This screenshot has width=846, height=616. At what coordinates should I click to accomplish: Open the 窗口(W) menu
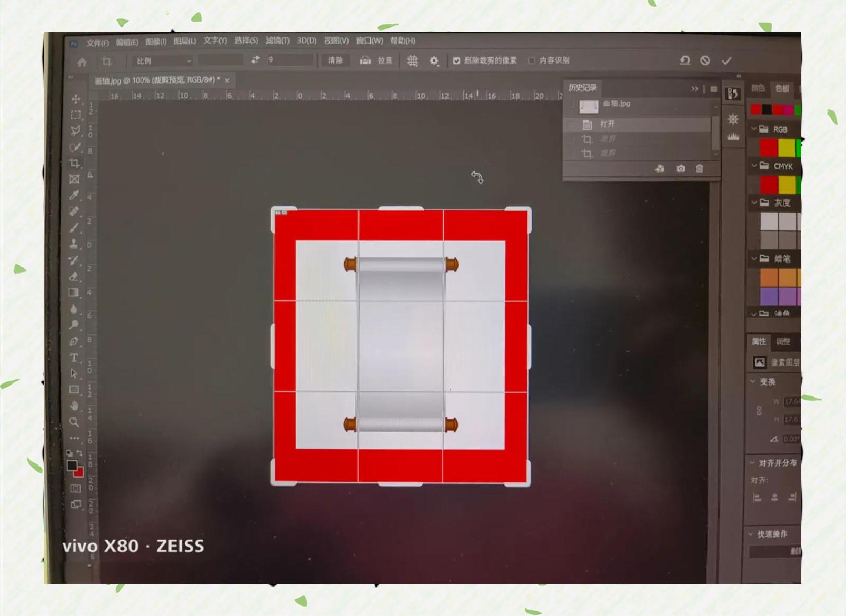[369, 41]
